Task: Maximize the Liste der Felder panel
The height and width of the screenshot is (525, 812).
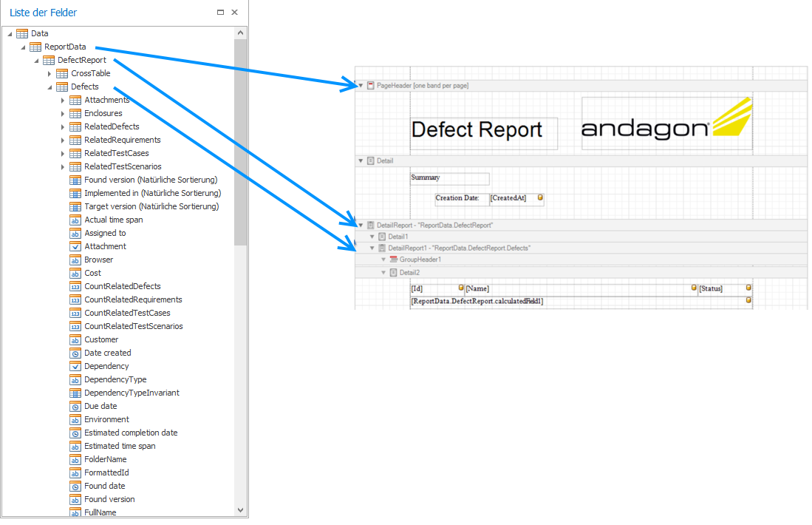Action: (220, 13)
